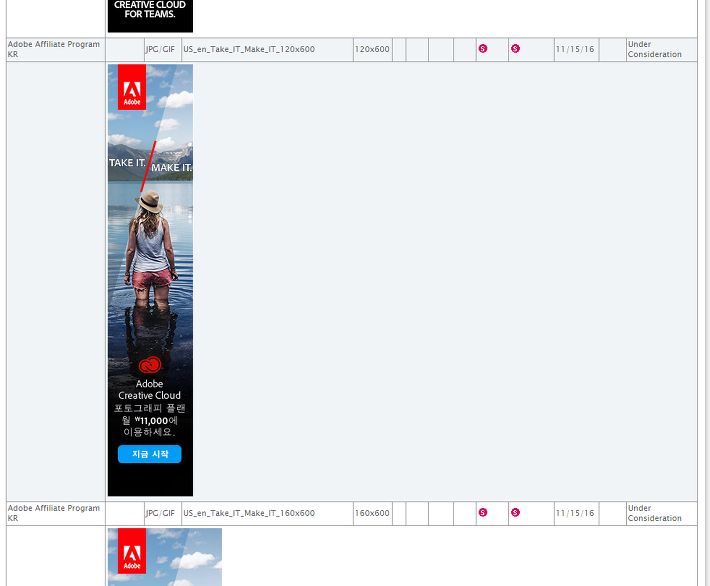
Task: Click second pink dollar icon in 160x600 row
Action: pos(515,512)
